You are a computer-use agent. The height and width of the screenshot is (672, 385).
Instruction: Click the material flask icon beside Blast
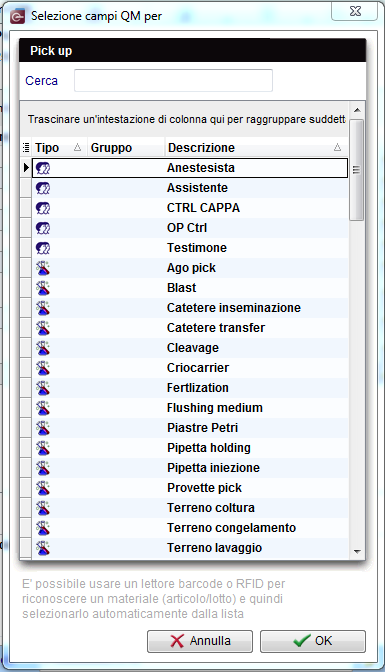point(43,288)
